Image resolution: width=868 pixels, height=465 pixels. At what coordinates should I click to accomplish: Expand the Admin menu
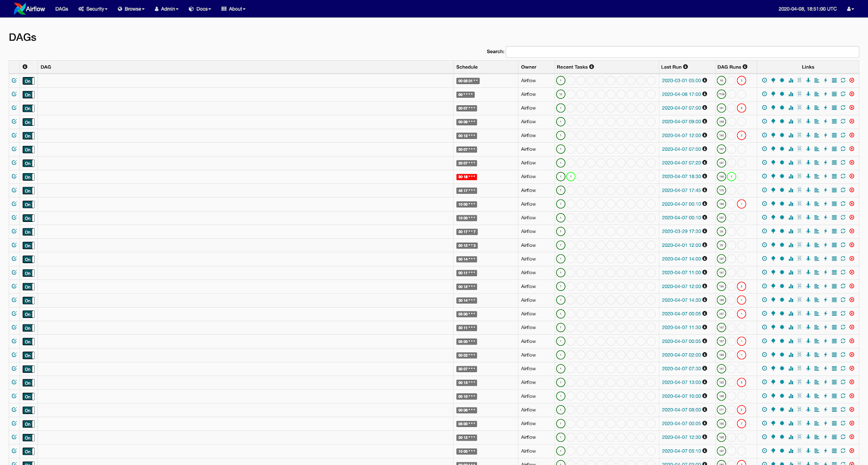click(167, 9)
